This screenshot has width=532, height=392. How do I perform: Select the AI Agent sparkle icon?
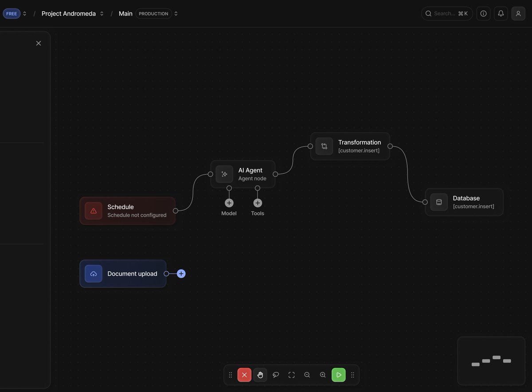224,174
